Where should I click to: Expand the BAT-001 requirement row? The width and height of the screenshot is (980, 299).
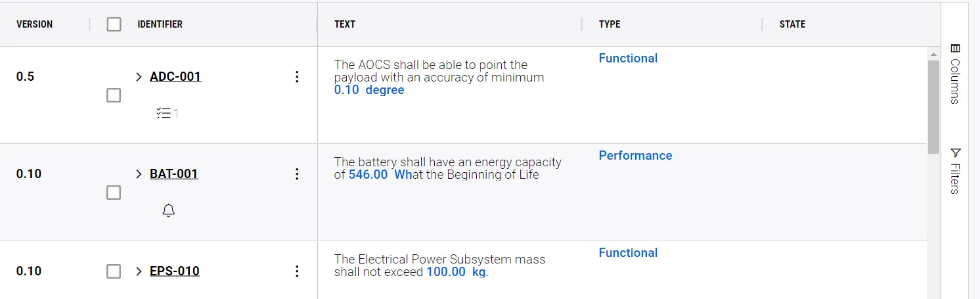139,174
